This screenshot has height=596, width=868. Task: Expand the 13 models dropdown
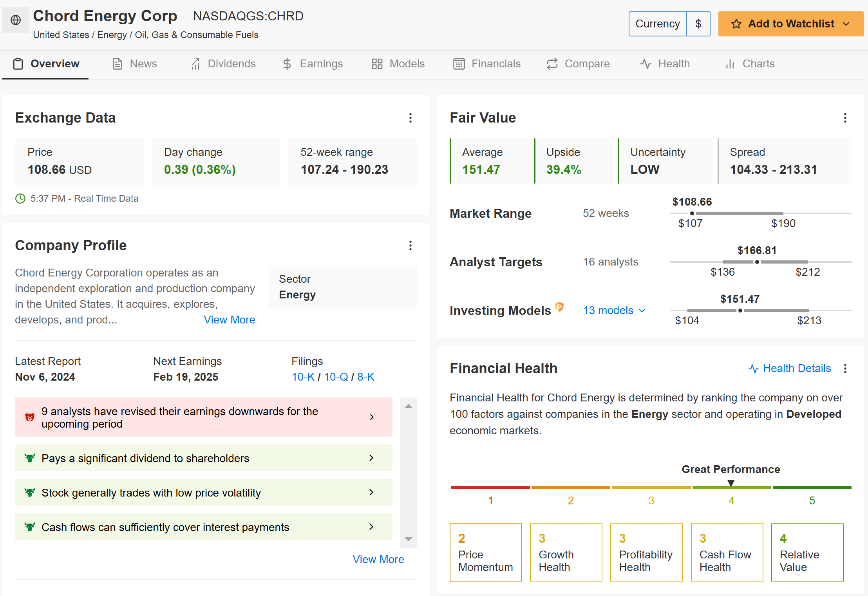pyautogui.click(x=614, y=311)
